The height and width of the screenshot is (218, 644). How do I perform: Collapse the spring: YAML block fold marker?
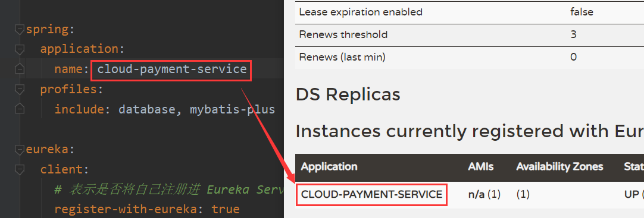[x=19, y=30]
